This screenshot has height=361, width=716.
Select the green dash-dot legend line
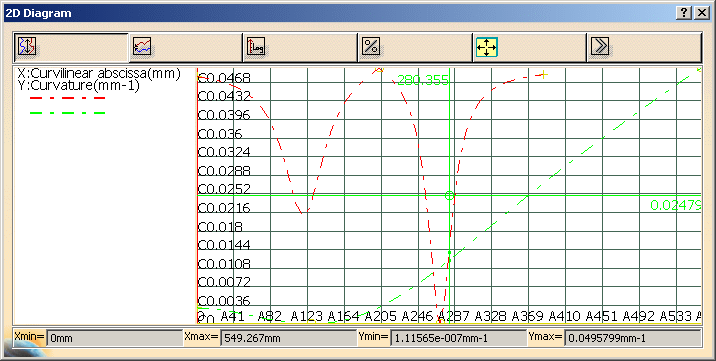click(x=68, y=113)
